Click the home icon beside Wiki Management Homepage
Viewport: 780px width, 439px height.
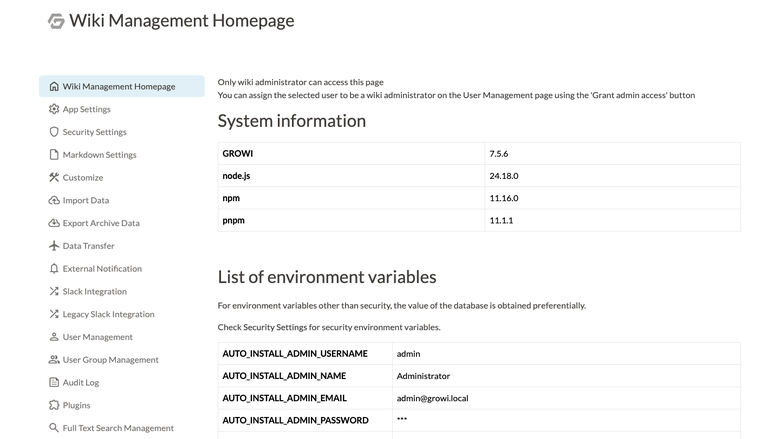[54, 87]
